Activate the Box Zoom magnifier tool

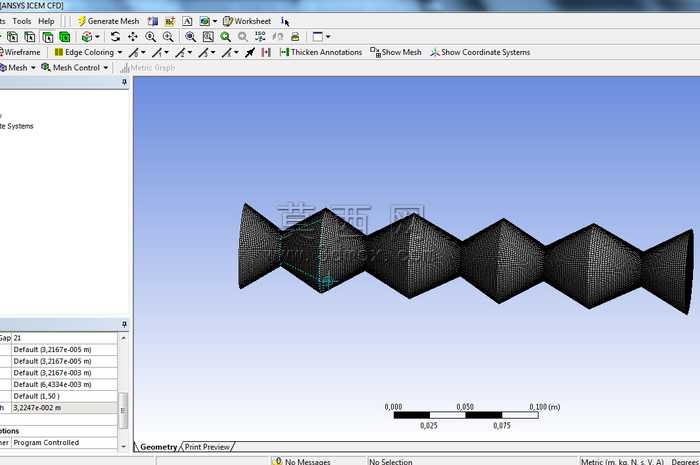(x=168, y=37)
